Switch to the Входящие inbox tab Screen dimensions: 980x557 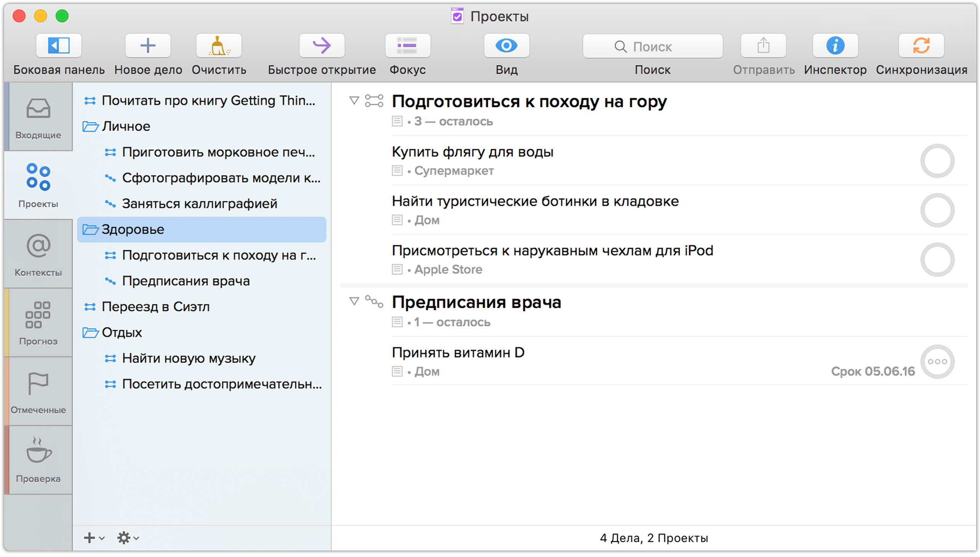[x=38, y=117]
